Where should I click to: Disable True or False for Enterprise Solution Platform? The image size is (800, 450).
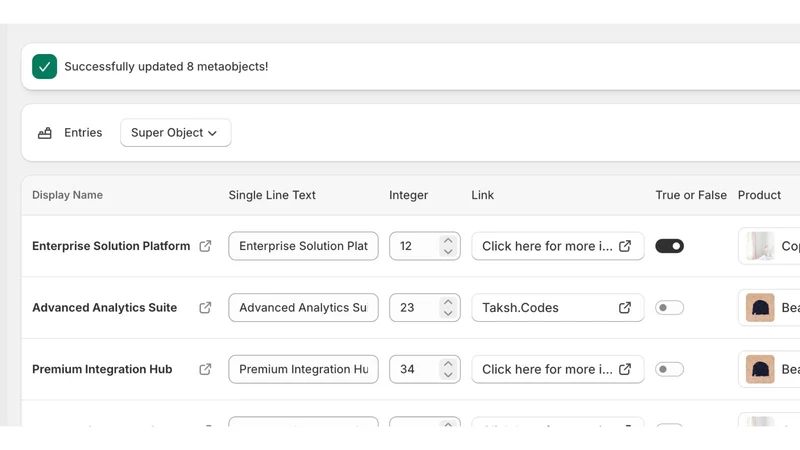pyautogui.click(x=669, y=246)
